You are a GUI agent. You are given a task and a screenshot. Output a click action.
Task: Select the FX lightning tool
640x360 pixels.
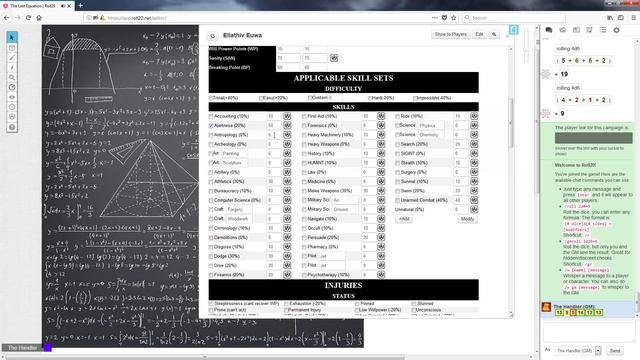(12, 67)
